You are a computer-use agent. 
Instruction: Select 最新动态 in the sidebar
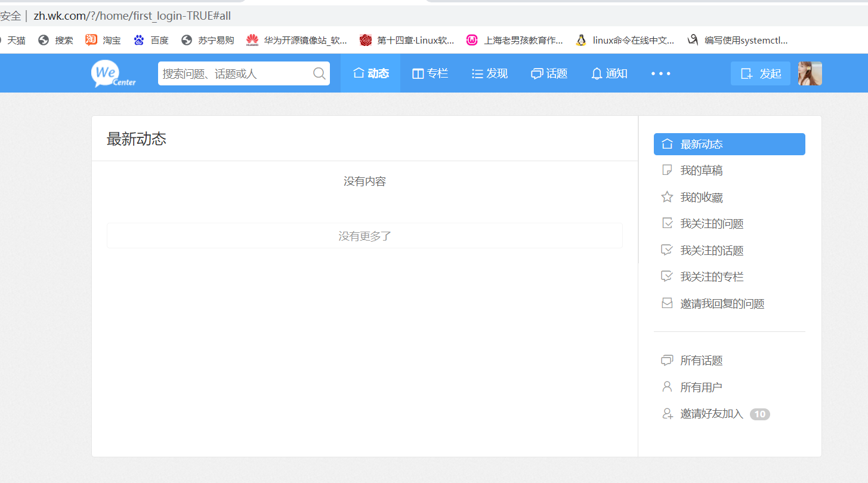click(730, 144)
